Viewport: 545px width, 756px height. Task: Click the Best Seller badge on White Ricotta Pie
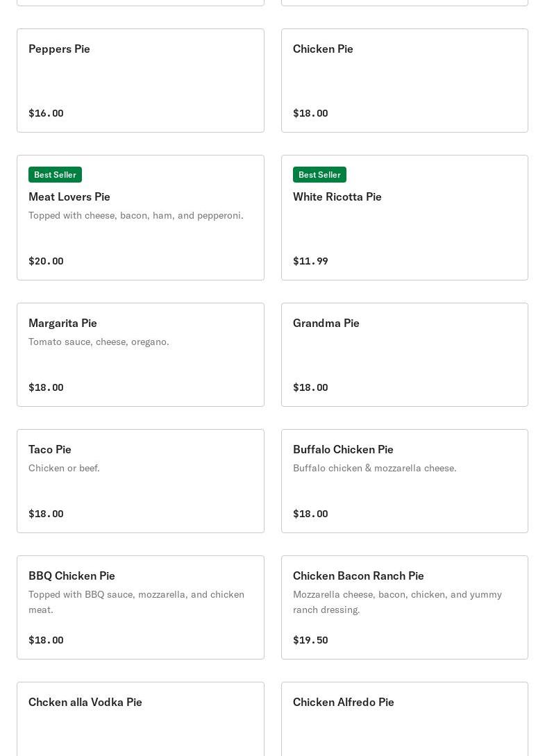pyautogui.click(x=319, y=174)
